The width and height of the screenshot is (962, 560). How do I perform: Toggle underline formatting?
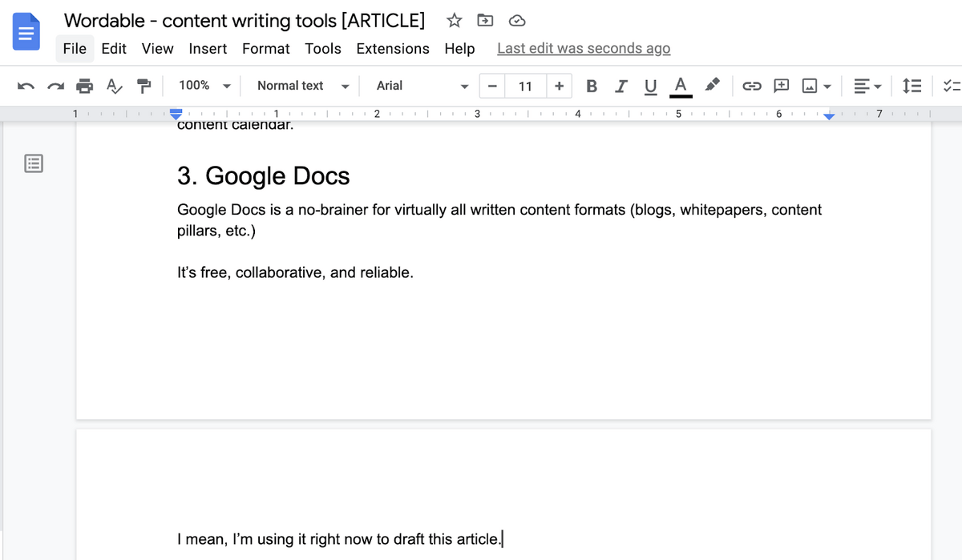(650, 86)
